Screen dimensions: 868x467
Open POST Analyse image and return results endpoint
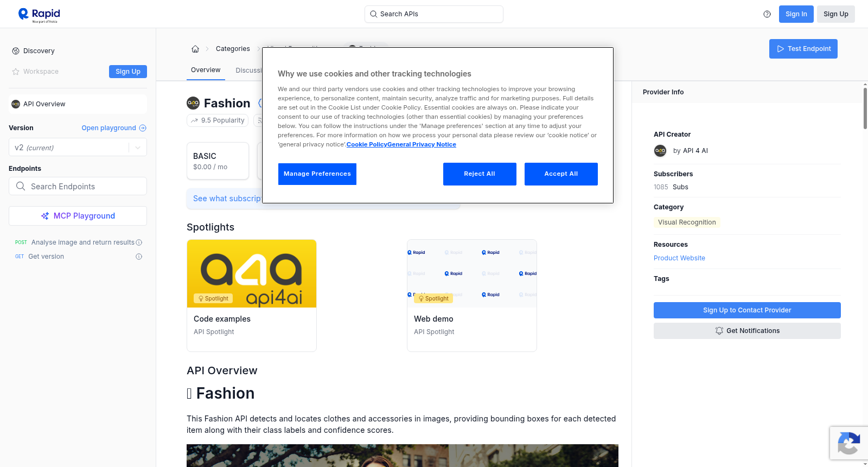(x=78, y=242)
